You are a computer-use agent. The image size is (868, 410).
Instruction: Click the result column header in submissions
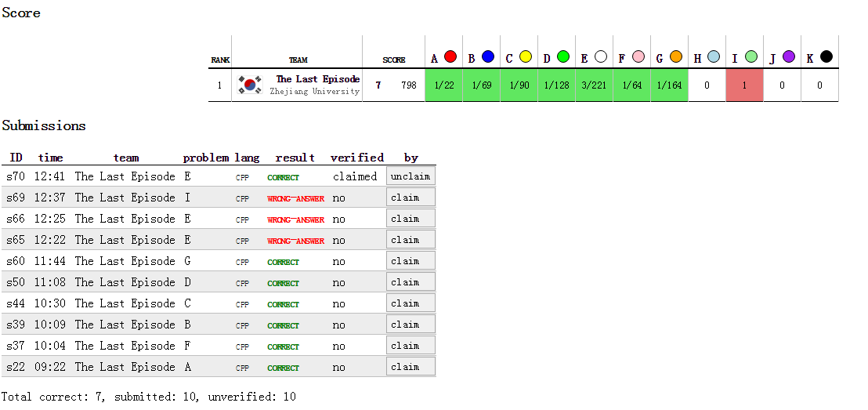tap(295, 158)
